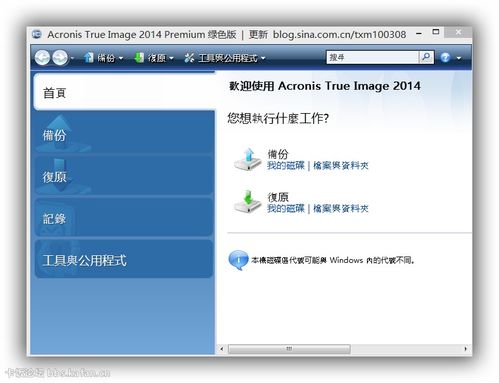
Task: Select the 首頁 sidebar tab
Action: coord(125,92)
